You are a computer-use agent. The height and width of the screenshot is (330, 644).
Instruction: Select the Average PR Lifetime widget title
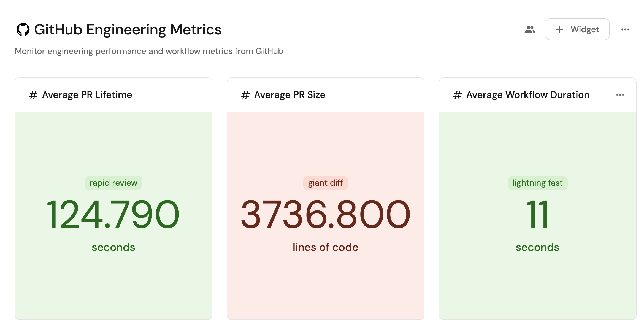pos(87,95)
